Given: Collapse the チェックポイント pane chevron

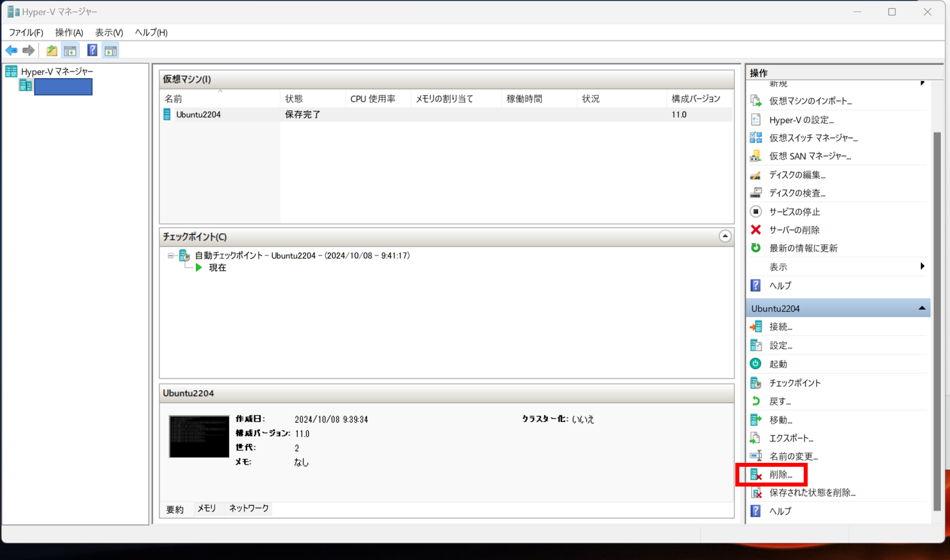Looking at the screenshot, I should point(725,236).
